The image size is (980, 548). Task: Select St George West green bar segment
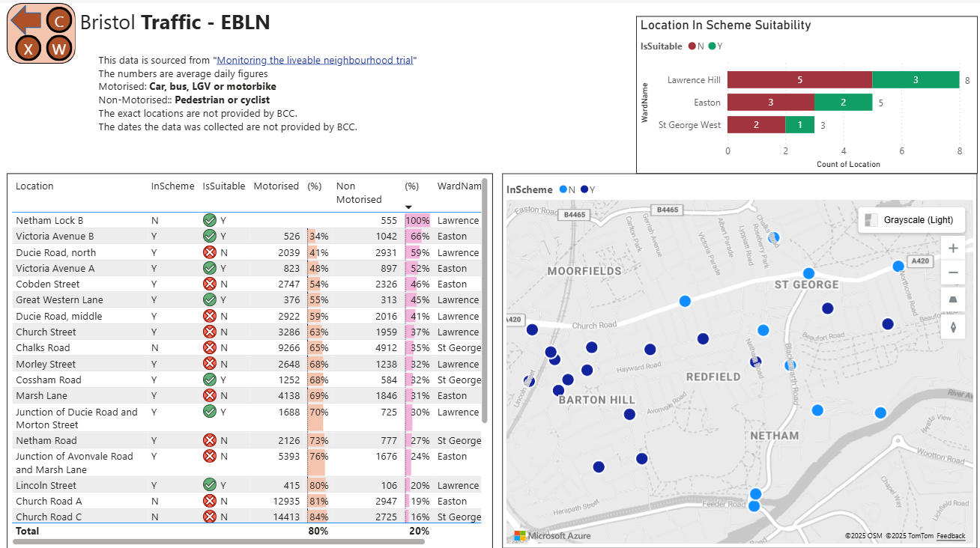coord(799,125)
